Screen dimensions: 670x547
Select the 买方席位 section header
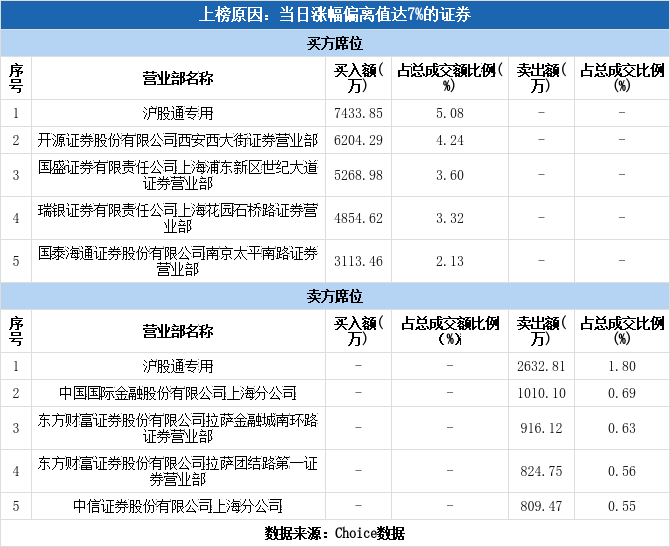[x=335, y=43]
